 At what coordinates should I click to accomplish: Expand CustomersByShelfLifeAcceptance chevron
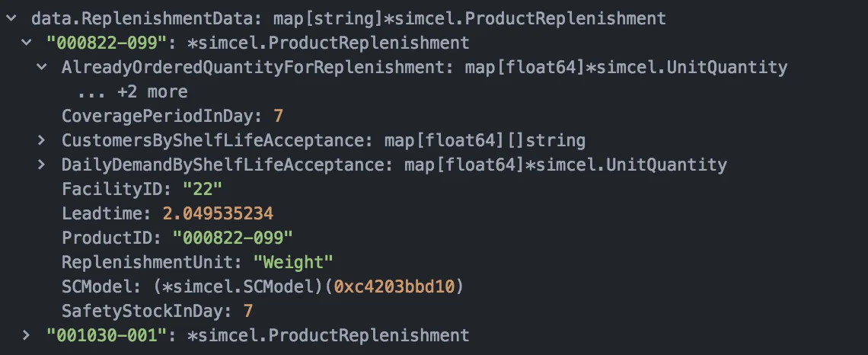pyautogui.click(x=41, y=140)
